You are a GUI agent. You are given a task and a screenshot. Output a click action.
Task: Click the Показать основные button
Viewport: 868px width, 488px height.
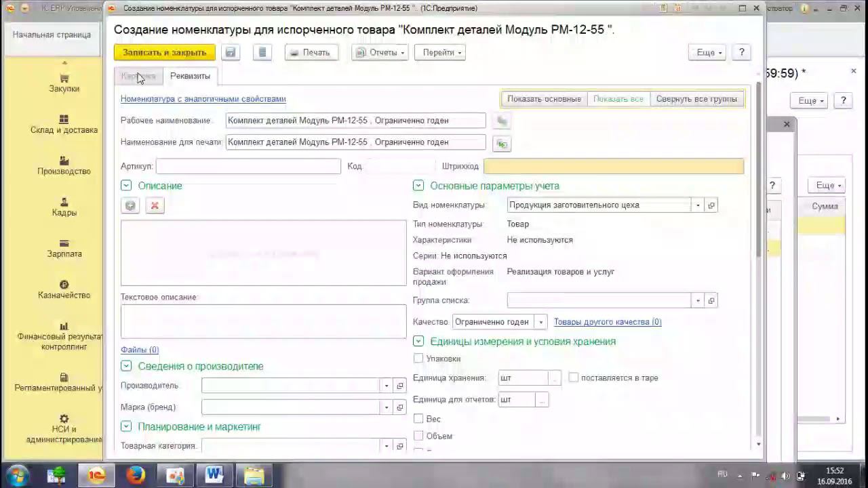(544, 99)
